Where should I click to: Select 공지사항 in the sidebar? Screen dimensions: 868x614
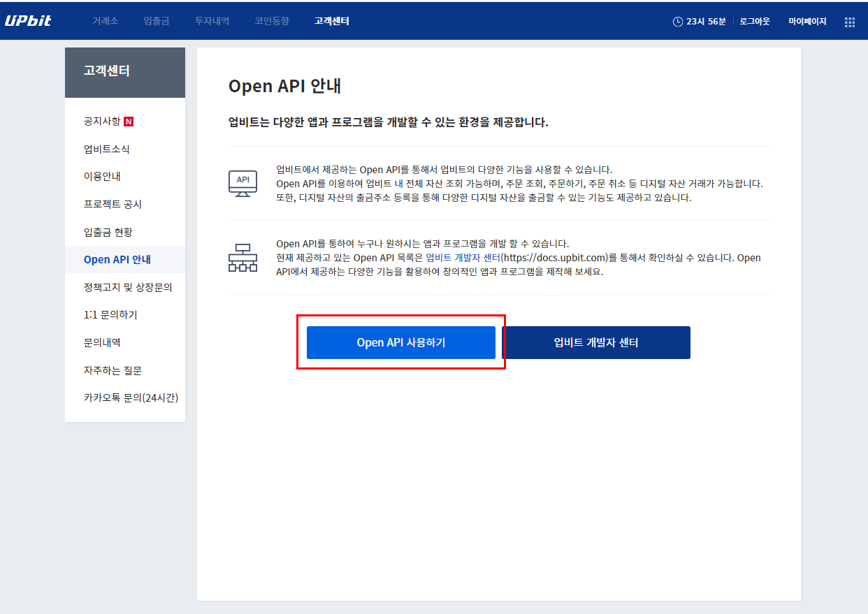102,122
